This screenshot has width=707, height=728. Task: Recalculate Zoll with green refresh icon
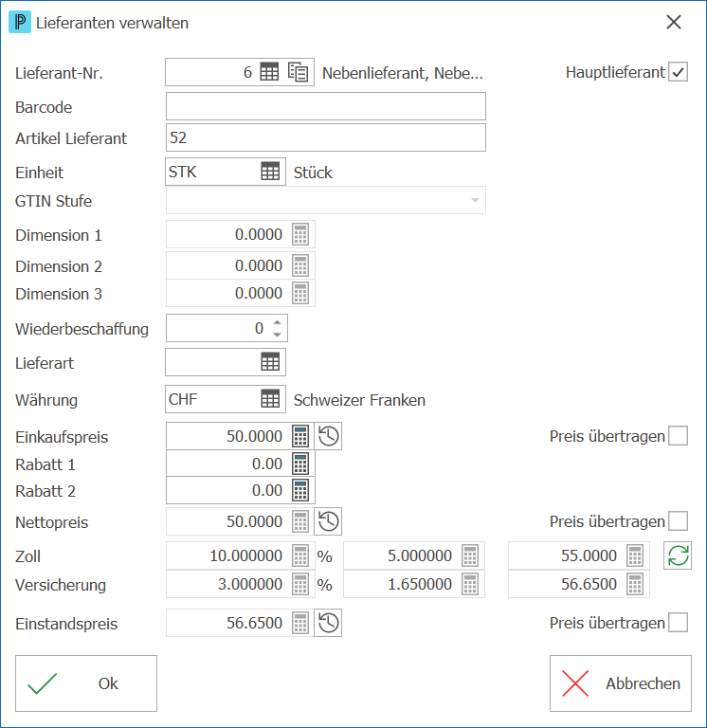coord(678,555)
